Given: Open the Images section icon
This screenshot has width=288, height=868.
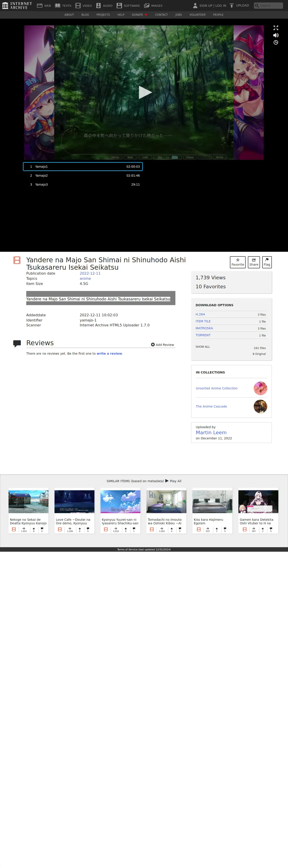Looking at the screenshot, I should tap(147, 6).
